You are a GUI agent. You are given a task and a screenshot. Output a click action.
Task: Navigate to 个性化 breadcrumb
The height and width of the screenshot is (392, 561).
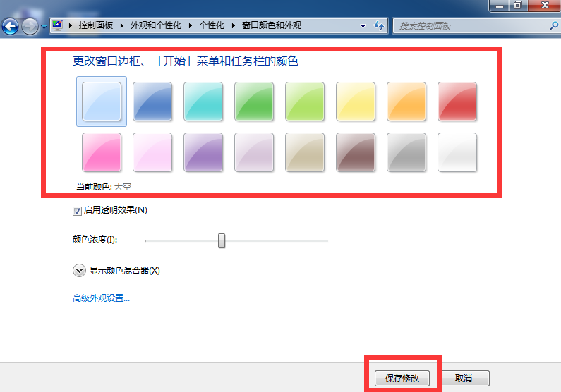coord(212,25)
